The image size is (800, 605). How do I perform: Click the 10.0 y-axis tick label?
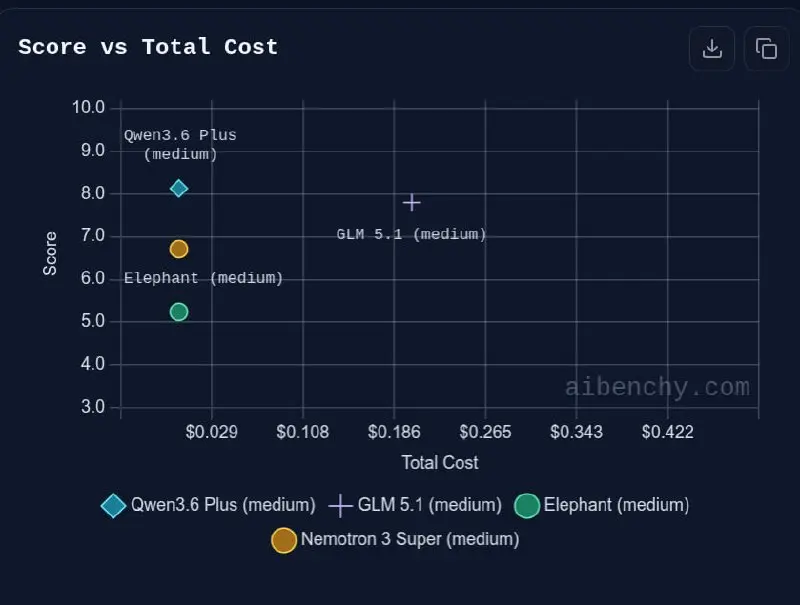[88, 107]
